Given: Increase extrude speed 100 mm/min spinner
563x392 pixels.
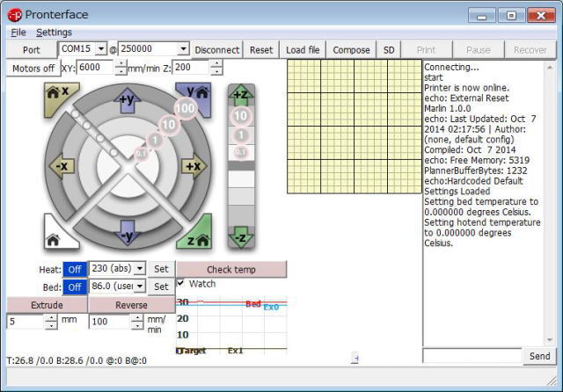Looking at the screenshot, I should click(x=137, y=318).
